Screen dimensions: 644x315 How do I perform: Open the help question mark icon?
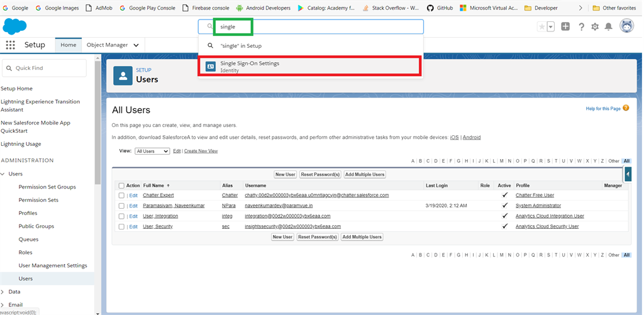581,26
